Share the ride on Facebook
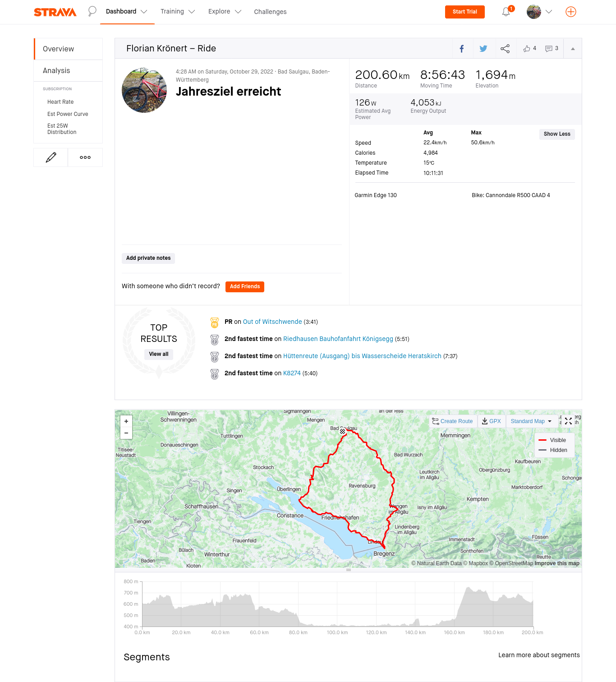Viewport: 616px width, 682px height. click(462, 49)
